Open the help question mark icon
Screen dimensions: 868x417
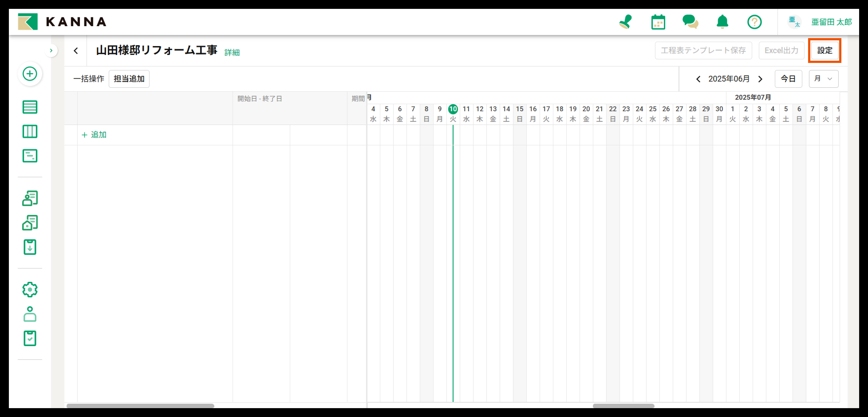click(x=754, y=22)
